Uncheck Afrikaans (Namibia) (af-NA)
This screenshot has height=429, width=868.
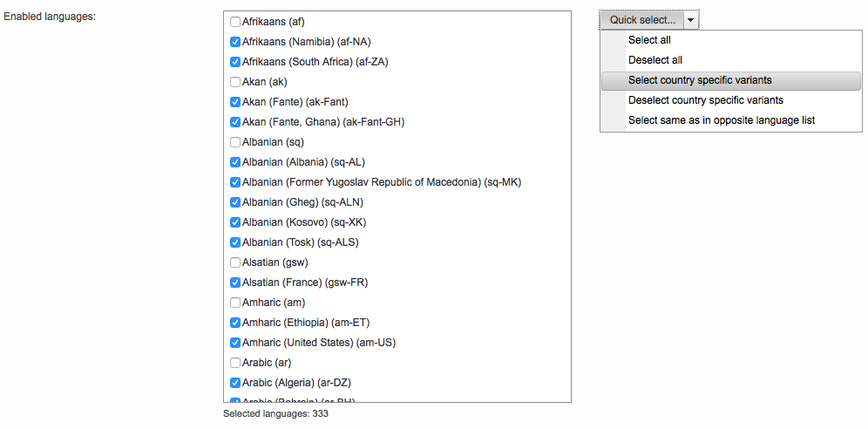[x=235, y=42]
